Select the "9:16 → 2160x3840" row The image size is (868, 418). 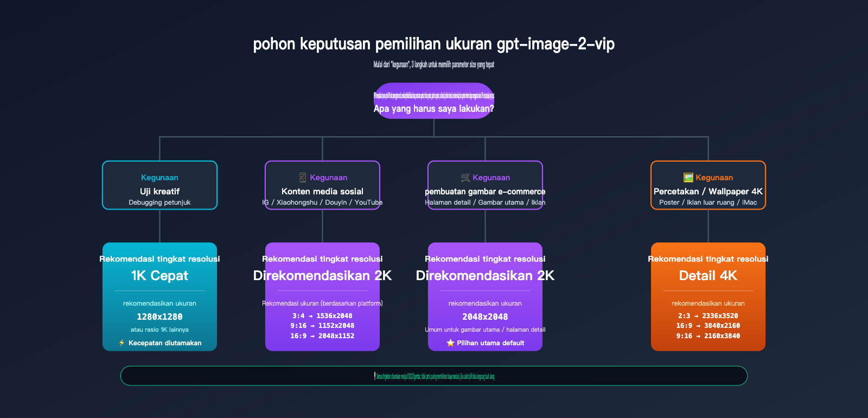coord(708,336)
